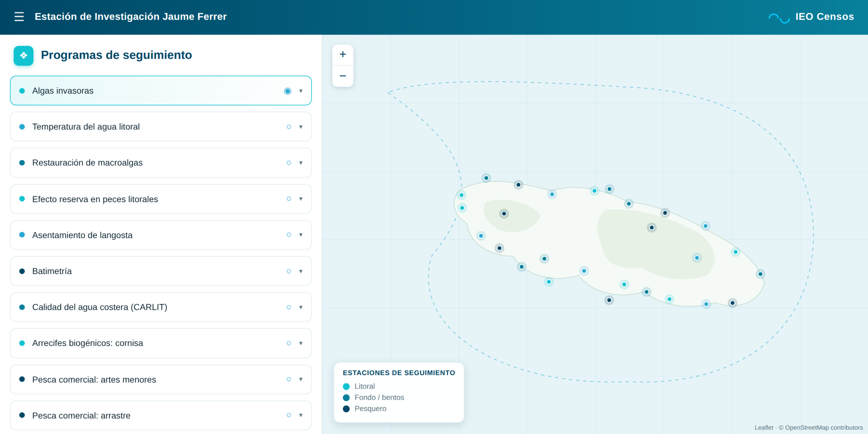Select Asentamiento de langosta radio
This screenshot has width=868, height=434.
pyautogui.click(x=289, y=235)
